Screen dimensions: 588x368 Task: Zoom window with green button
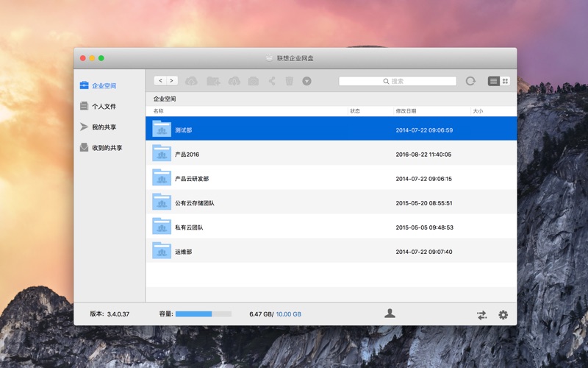[x=101, y=58]
